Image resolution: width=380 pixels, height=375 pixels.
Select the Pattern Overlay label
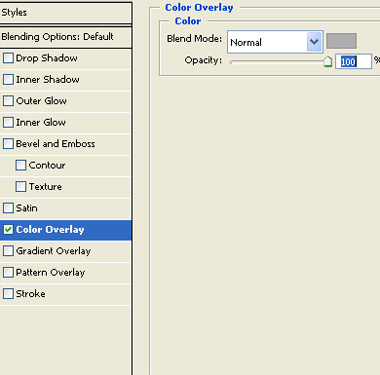coord(50,273)
